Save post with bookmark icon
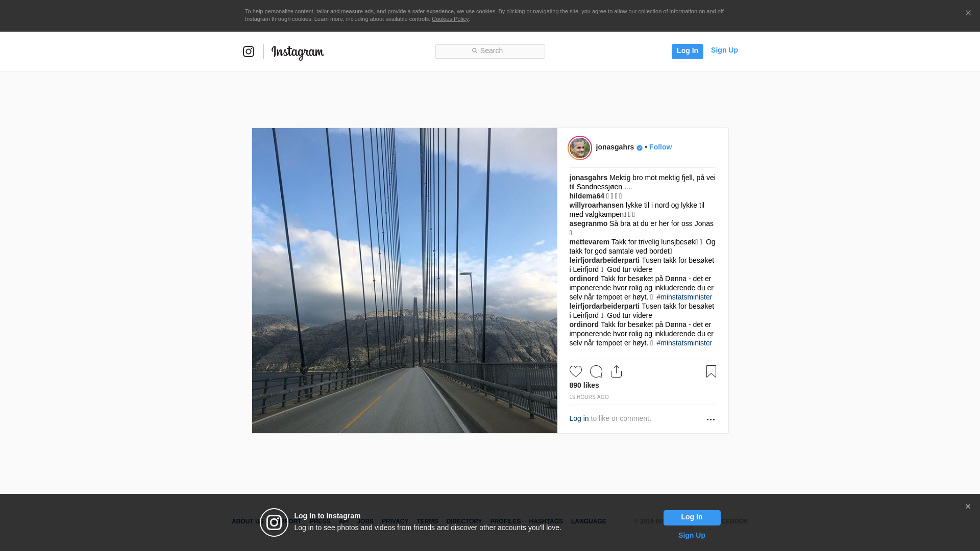980x551 pixels. coord(711,371)
